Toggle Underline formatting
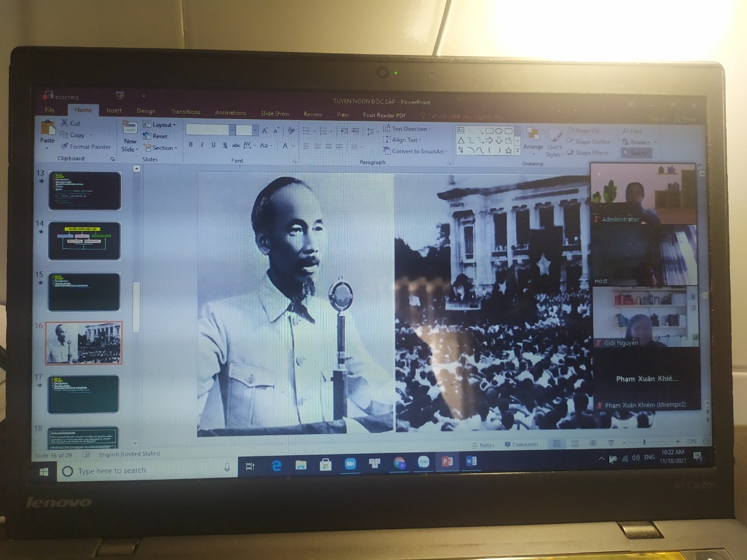The width and height of the screenshot is (747, 560). pyautogui.click(x=213, y=145)
